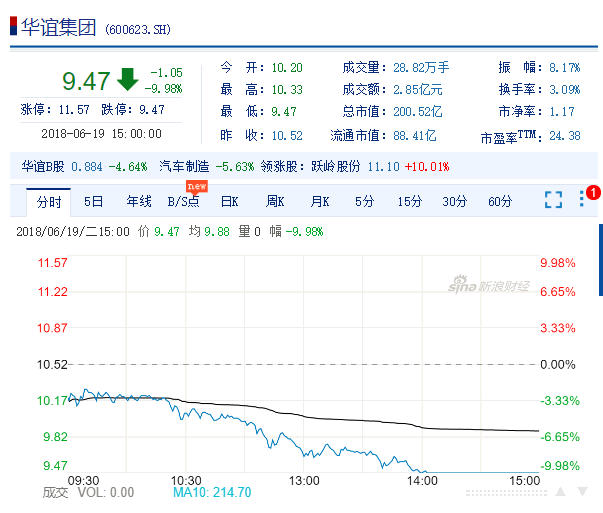Click the 成交 VOL: 0.00 label

tap(88, 492)
